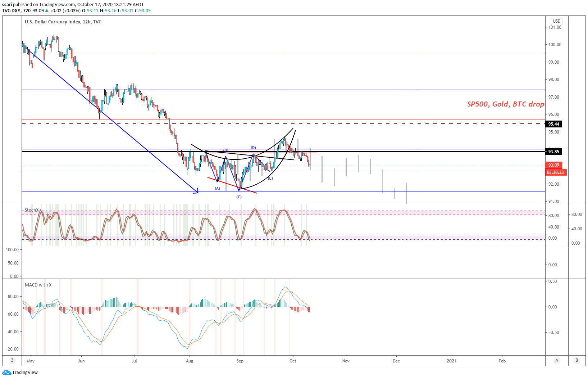Open the ssari author name
This screenshot has width=588, height=379.
[7, 5]
